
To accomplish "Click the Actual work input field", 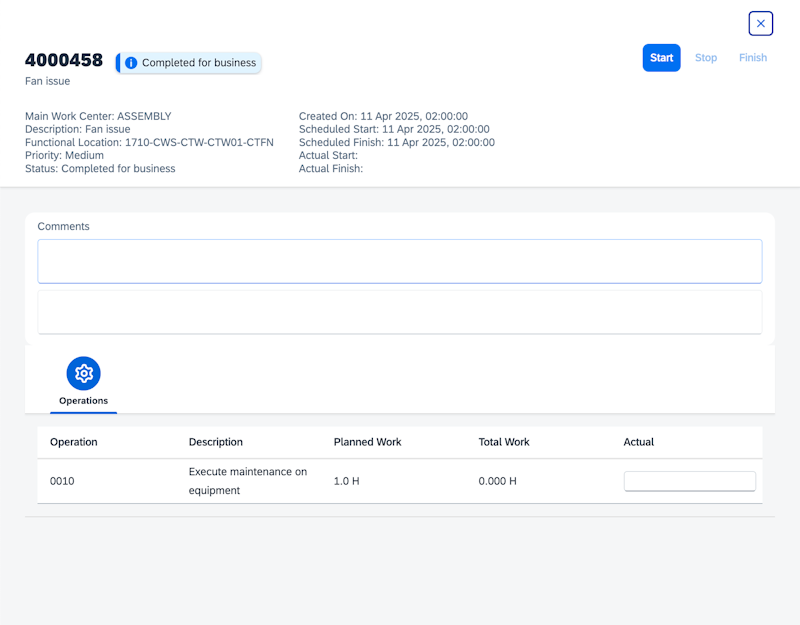I will coord(689,481).
